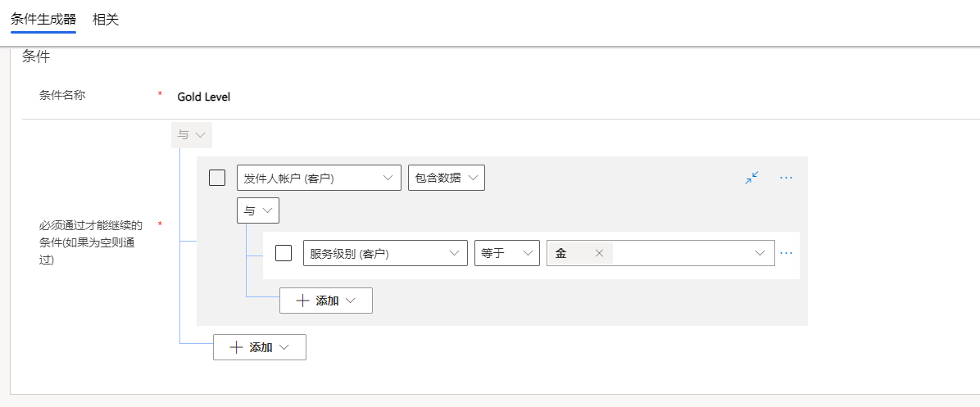The width and height of the screenshot is (980, 407).
Task: Open the 等于 operator dropdown
Action: [x=507, y=253]
